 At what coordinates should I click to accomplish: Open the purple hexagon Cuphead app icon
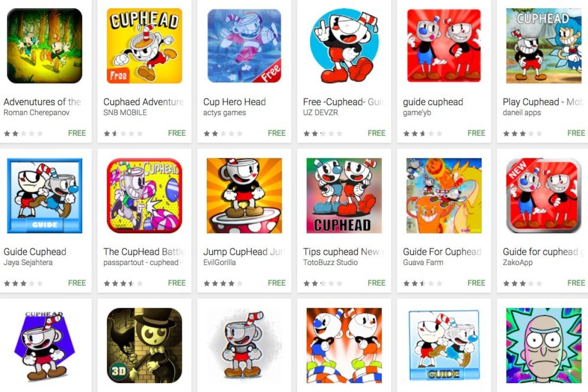click(45, 345)
